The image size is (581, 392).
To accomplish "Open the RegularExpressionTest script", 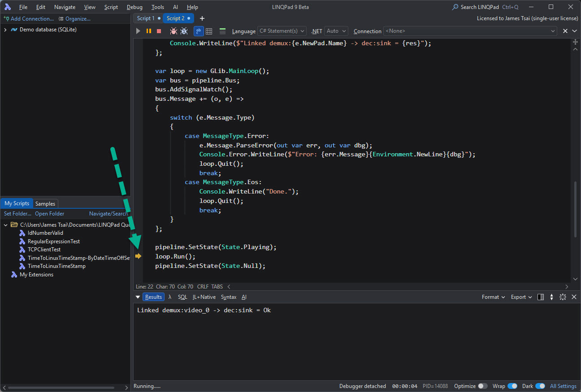I will [54, 241].
